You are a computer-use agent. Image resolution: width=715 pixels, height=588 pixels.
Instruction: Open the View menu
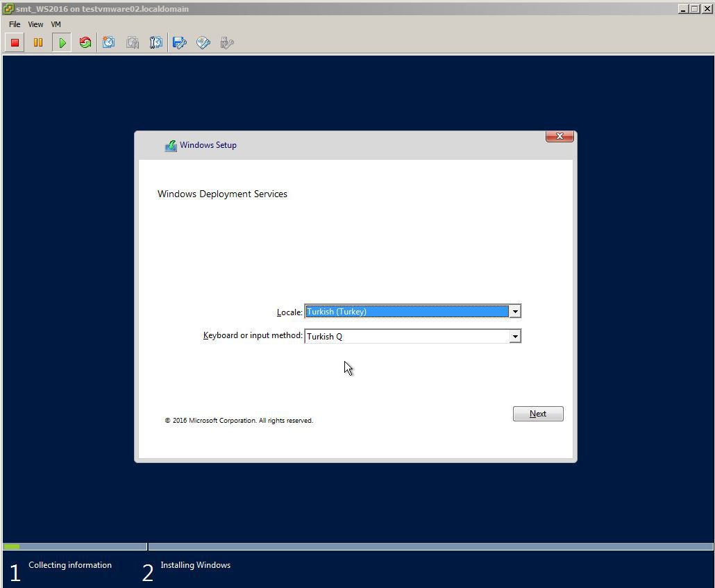click(35, 24)
